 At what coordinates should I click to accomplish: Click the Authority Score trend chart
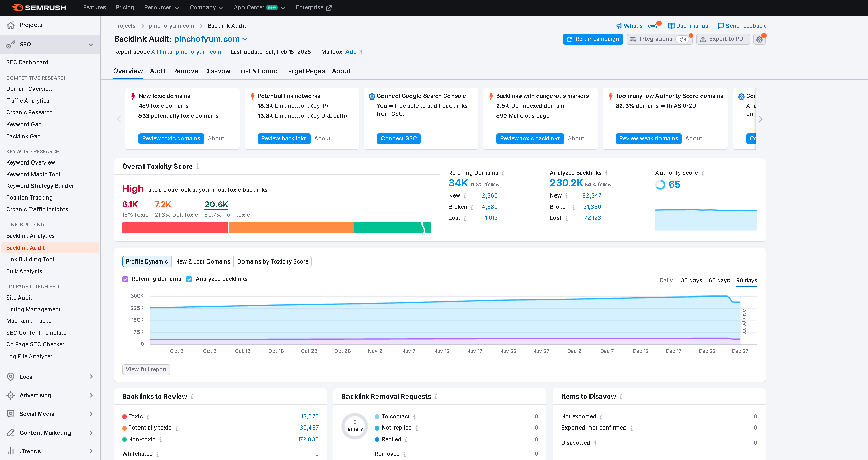pos(706,219)
